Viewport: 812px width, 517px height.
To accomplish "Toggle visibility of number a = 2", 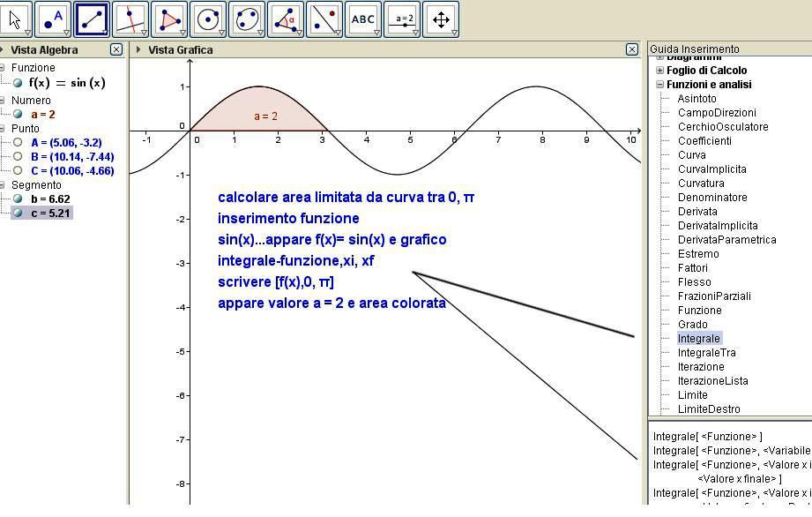I will click(x=19, y=114).
